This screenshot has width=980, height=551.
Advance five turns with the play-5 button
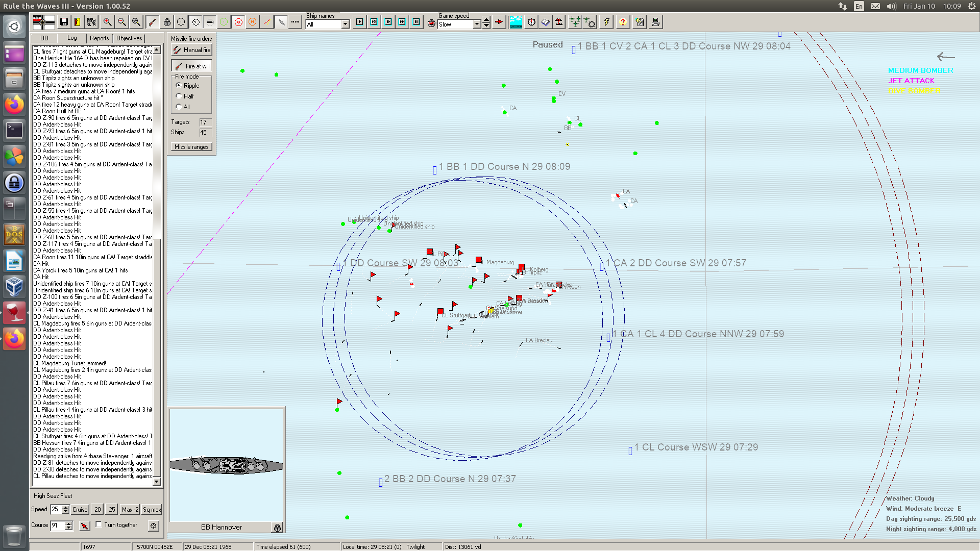click(x=374, y=22)
